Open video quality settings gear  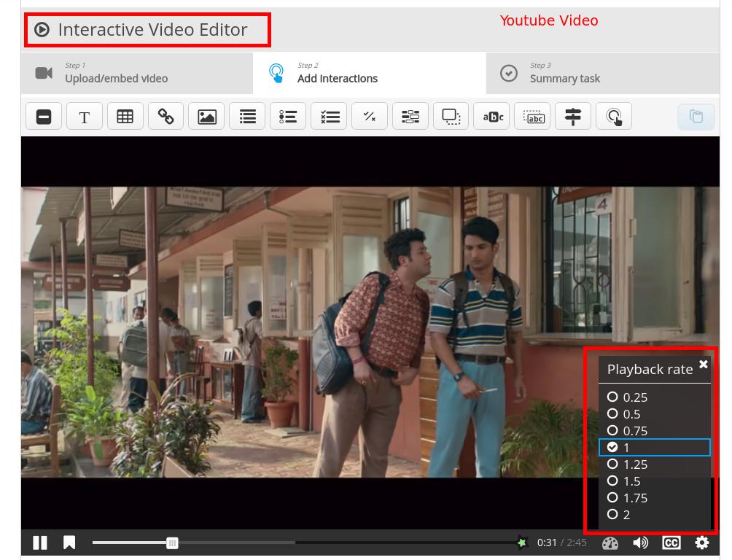701,542
